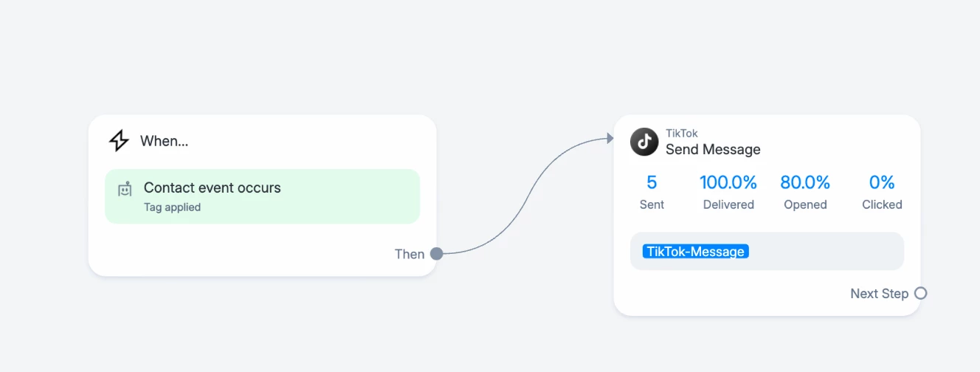The image size is (980, 372).
Task: Click the Next Step connector circle
Action: click(920, 293)
